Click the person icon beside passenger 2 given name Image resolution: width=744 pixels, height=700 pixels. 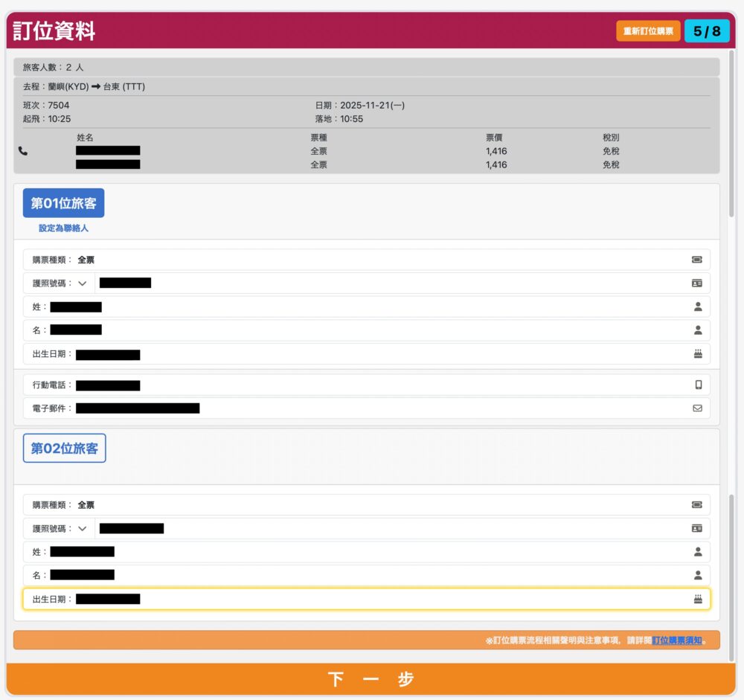point(696,574)
